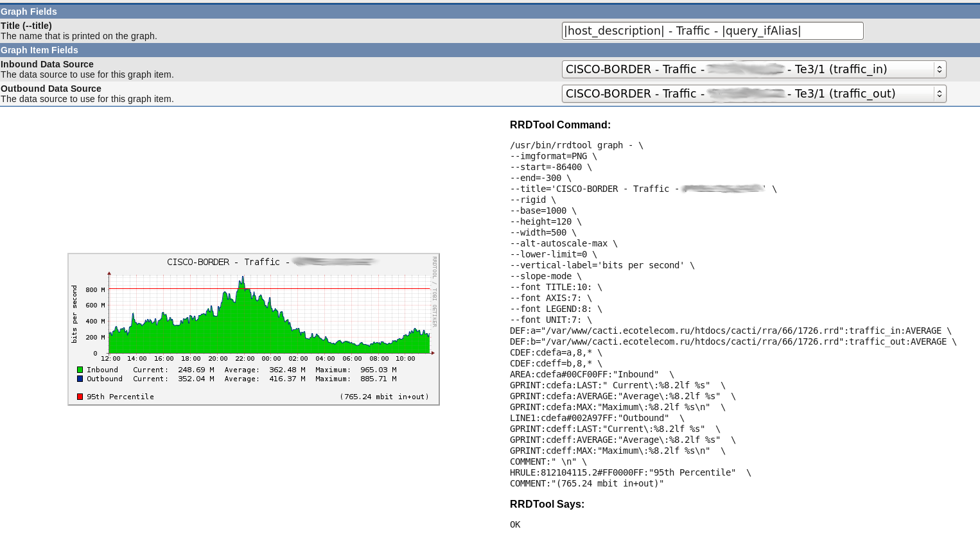Click the '--alt-autoscale-max' command line

564,243
